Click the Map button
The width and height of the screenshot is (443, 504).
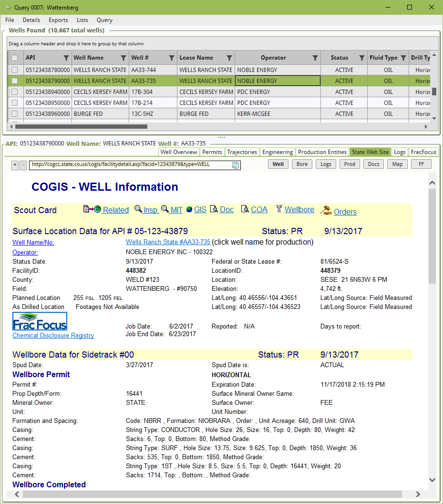click(x=397, y=164)
